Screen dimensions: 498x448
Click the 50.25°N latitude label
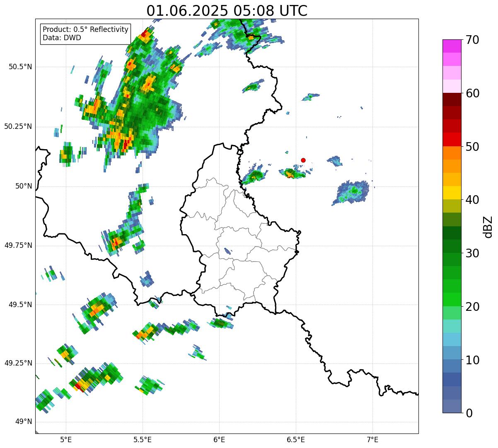click(x=18, y=126)
